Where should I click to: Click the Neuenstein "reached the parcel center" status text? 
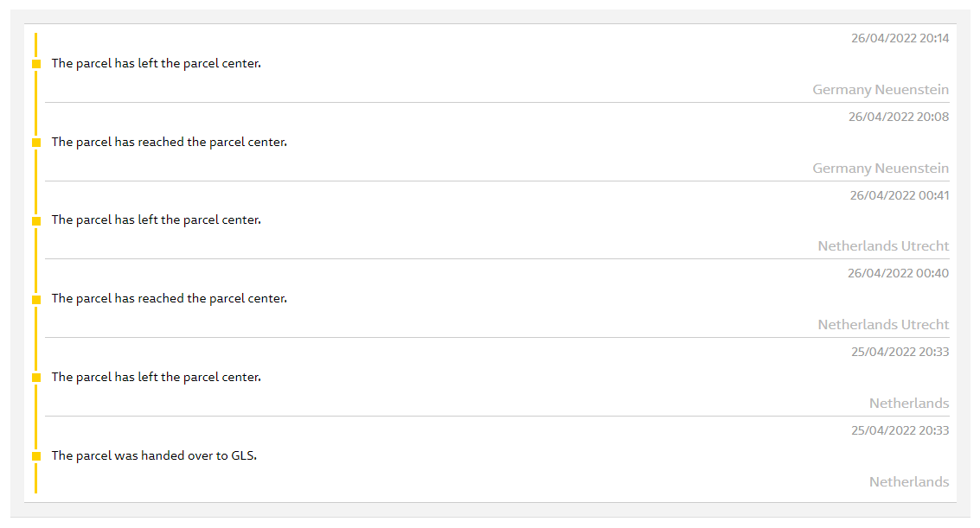[x=169, y=142]
